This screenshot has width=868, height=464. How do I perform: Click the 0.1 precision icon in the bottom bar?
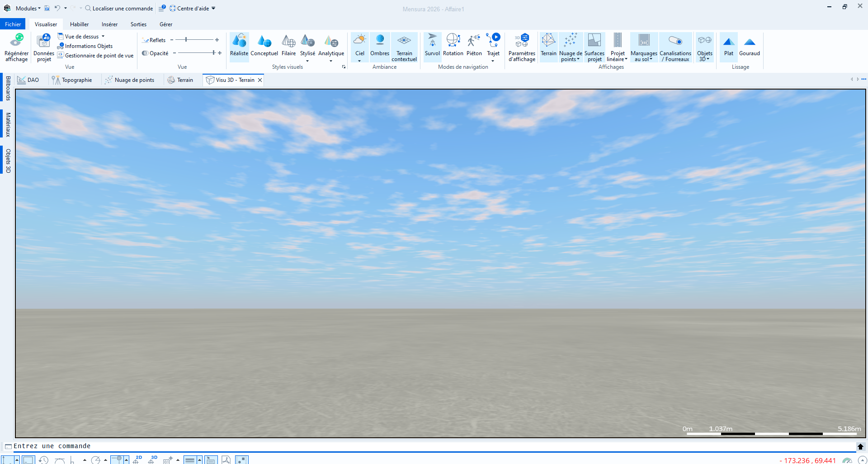pos(168,460)
